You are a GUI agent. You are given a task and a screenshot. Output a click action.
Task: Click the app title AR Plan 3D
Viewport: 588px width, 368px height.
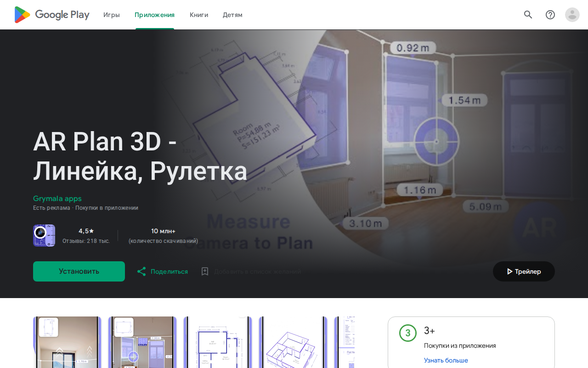(140, 156)
